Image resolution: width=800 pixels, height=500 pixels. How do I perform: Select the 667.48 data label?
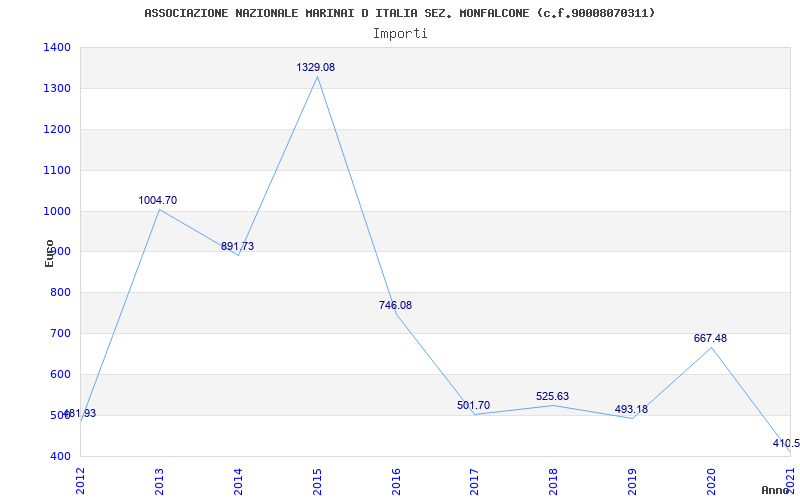point(710,338)
